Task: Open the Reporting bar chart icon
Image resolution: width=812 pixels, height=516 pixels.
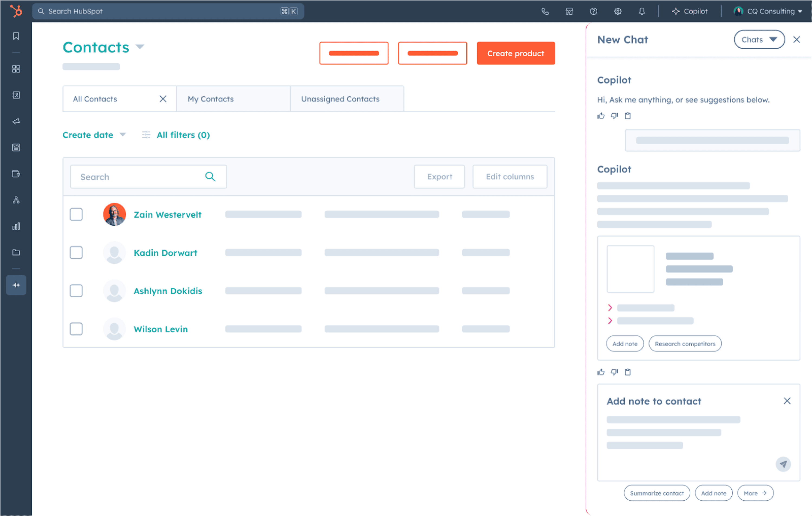Action: (x=16, y=226)
